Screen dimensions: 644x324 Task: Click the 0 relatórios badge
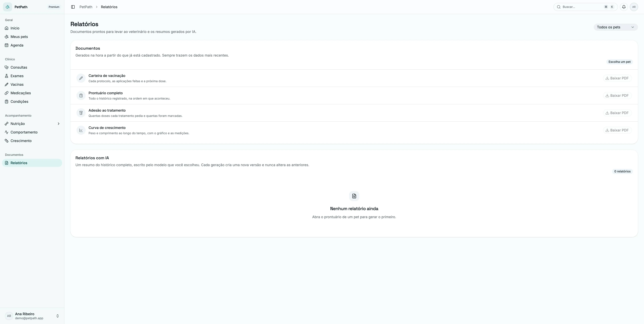pos(622,171)
